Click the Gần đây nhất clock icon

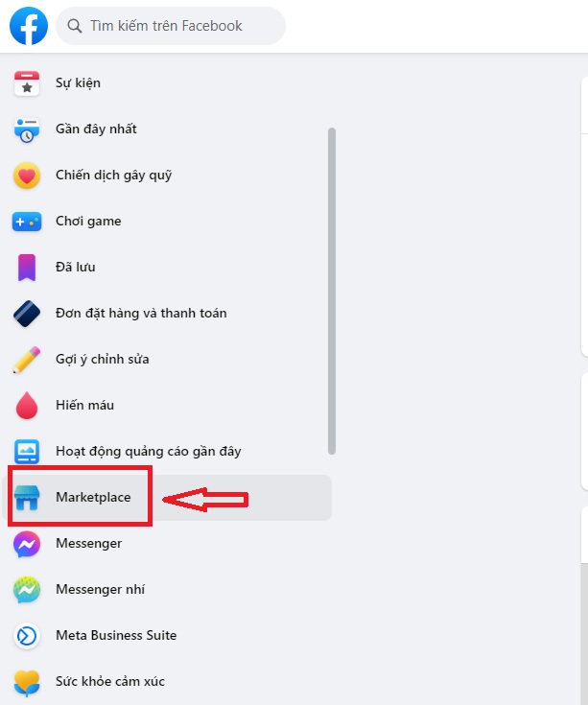click(x=27, y=129)
